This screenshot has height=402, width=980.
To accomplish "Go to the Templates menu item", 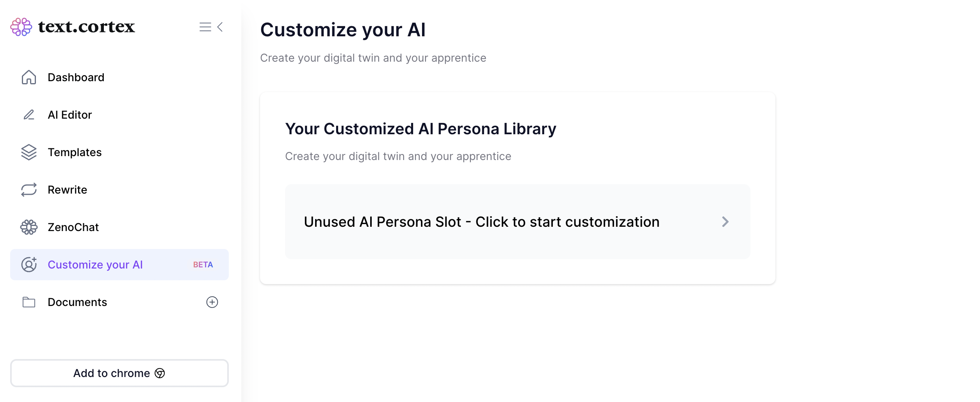I will 75,152.
